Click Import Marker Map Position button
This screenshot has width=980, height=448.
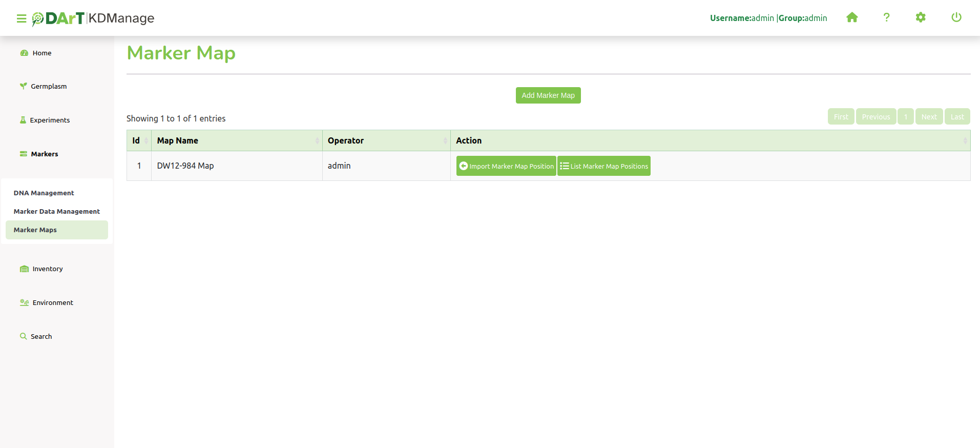click(x=506, y=166)
